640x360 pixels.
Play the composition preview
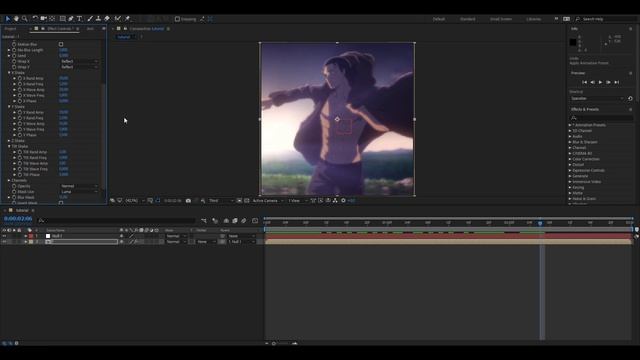point(600,82)
